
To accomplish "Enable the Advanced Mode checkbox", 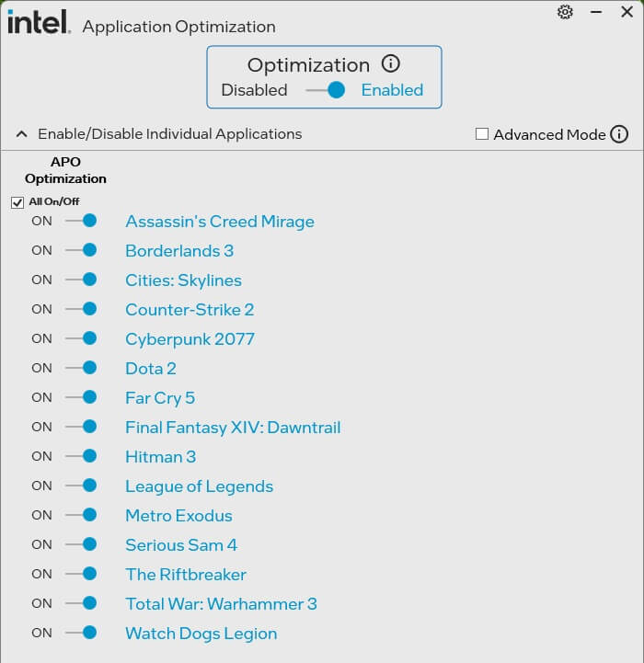I will (x=482, y=134).
